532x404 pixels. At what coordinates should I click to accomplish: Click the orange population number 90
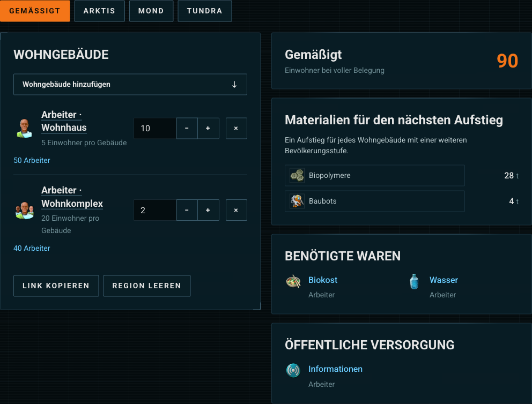[x=507, y=61]
